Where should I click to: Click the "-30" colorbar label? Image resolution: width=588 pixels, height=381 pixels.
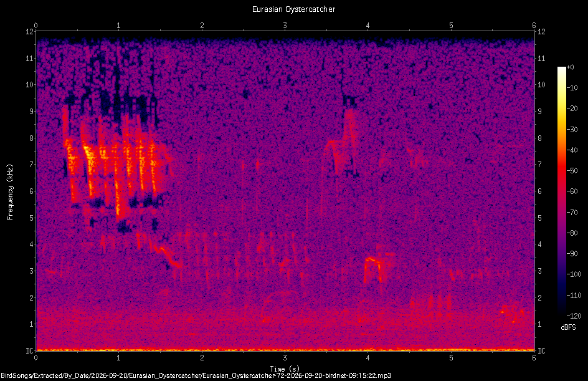(572, 130)
